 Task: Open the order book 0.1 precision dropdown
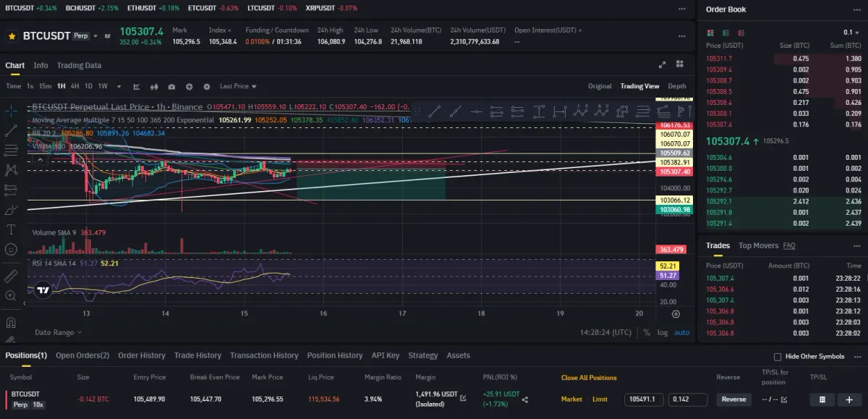tap(851, 33)
